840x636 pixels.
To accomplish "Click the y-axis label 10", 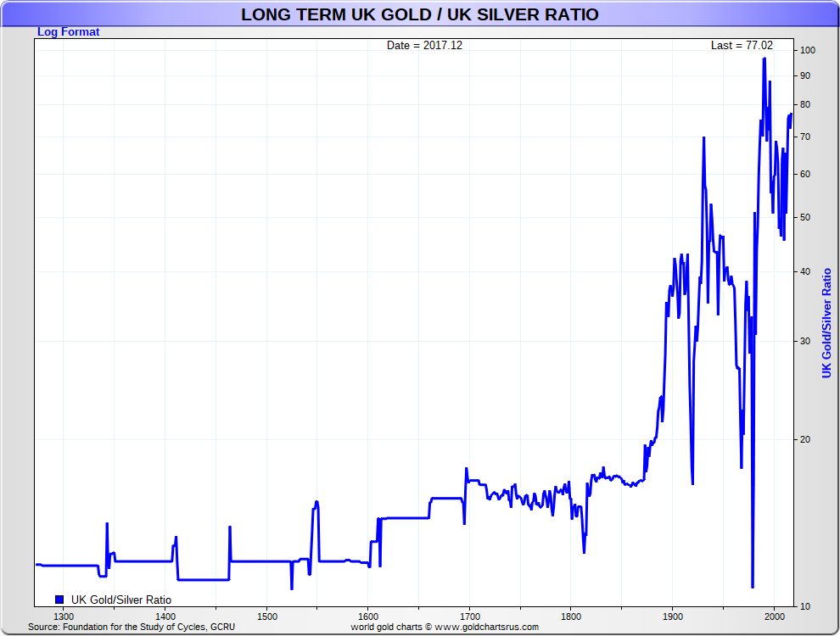I will (x=805, y=606).
